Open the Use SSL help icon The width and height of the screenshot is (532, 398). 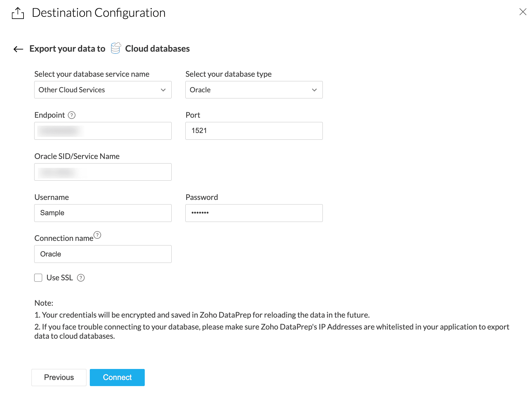tap(81, 278)
